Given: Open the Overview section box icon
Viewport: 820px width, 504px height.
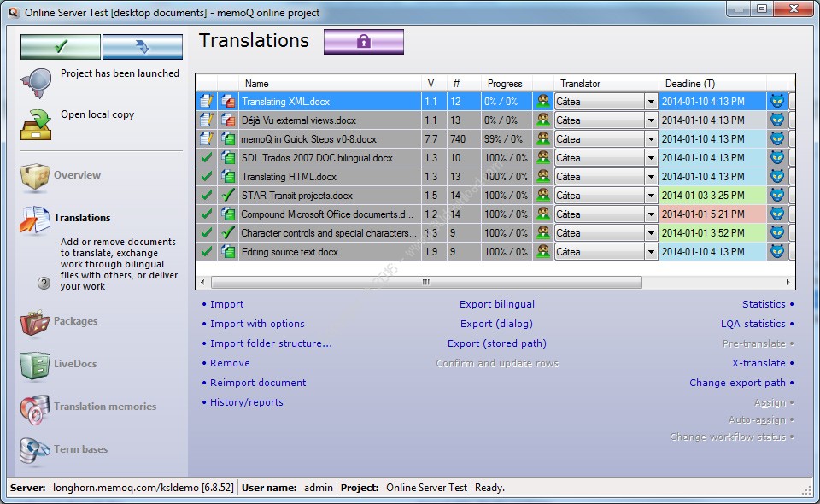Looking at the screenshot, I should [x=34, y=177].
